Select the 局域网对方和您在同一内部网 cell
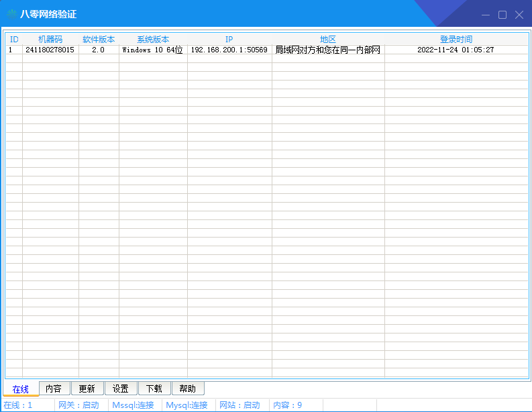 tap(328, 50)
